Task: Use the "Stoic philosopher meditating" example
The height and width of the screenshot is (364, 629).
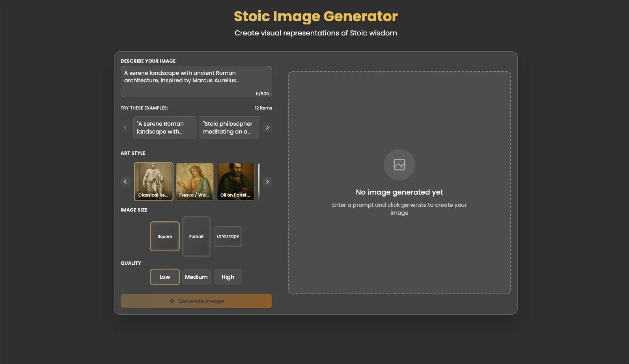Action: click(230, 128)
